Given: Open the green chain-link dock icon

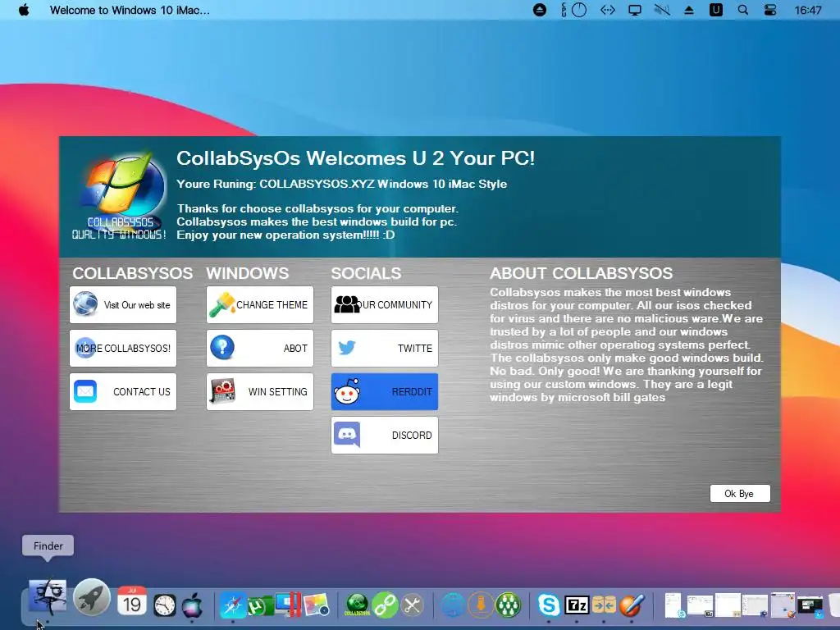Looking at the screenshot, I should pyautogui.click(x=385, y=605).
